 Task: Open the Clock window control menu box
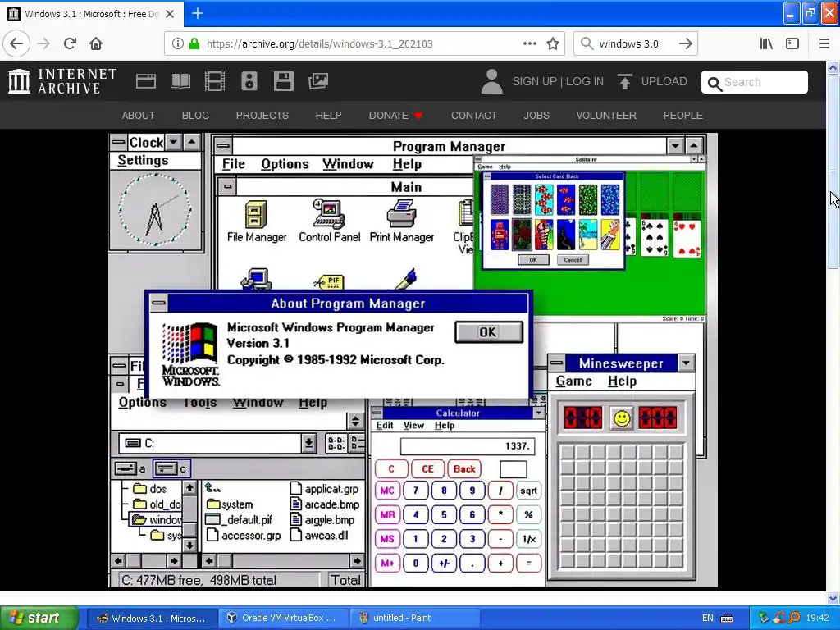pyautogui.click(x=118, y=142)
